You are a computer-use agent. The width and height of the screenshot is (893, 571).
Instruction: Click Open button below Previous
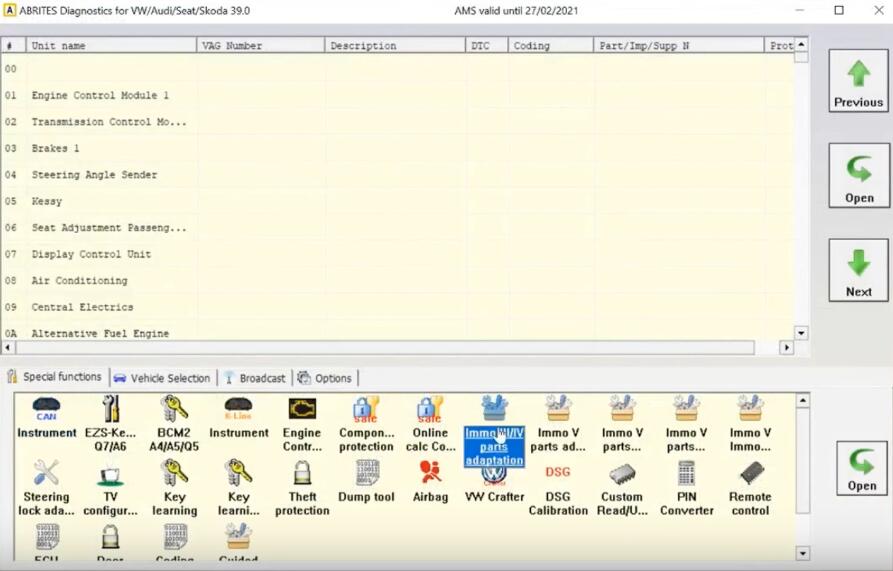(x=858, y=175)
